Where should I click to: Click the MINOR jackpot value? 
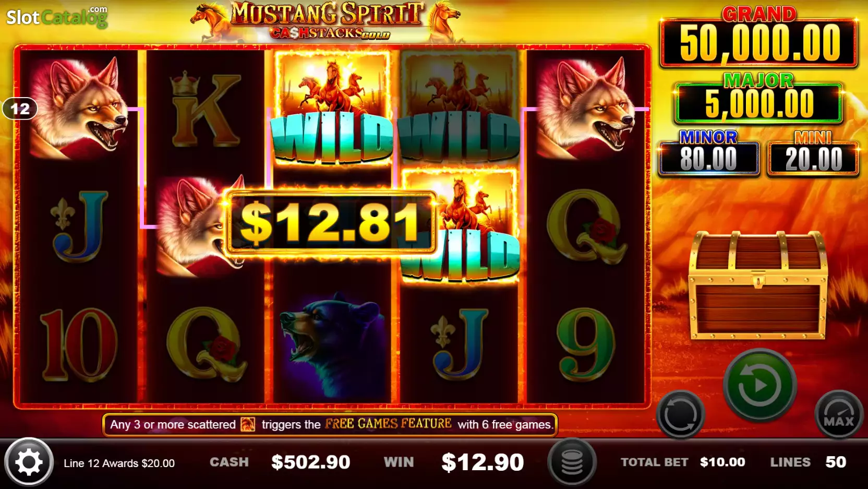pyautogui.click(x=708, y=159)
